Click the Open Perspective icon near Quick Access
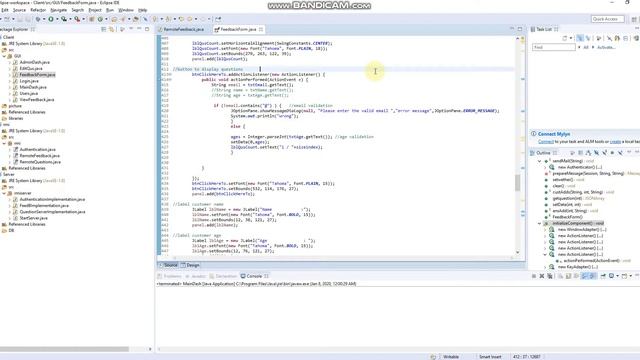Image resolution: width=640 pixels, height=360 pixels. (x=634, y=19)
